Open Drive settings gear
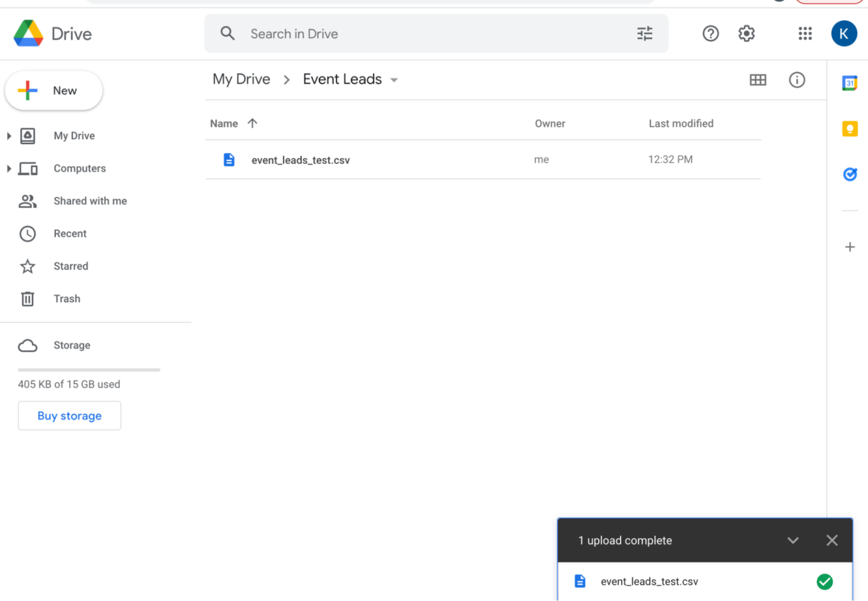 [747, 33]
